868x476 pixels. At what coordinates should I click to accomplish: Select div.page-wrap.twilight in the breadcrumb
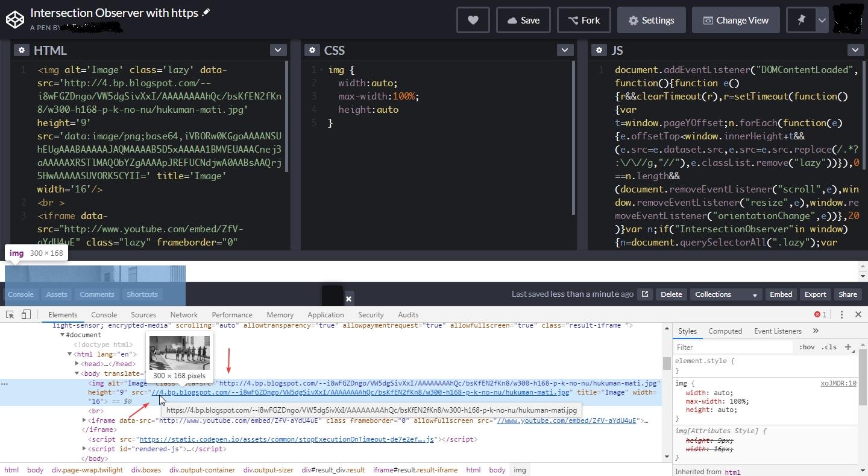87,470
